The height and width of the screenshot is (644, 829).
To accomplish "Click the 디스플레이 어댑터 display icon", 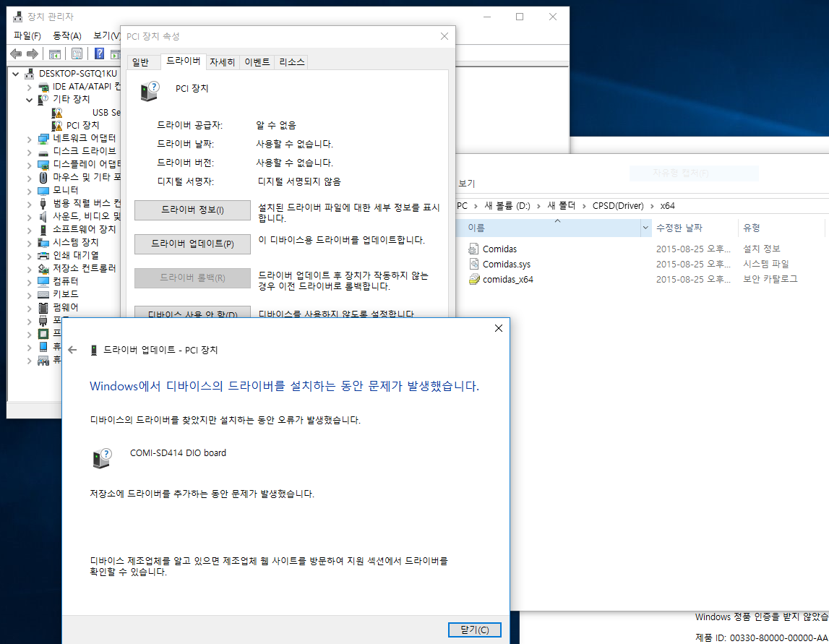I will tap(43, 165).
